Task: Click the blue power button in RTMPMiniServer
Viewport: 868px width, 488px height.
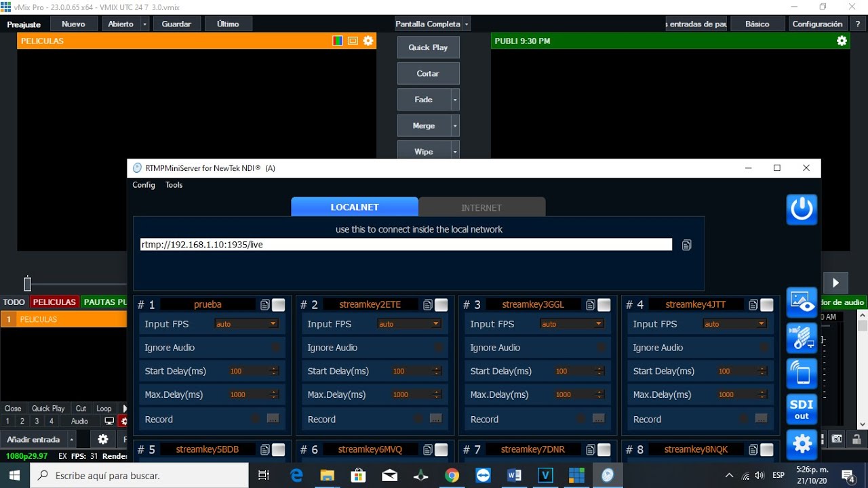Action: click(802, 209)
